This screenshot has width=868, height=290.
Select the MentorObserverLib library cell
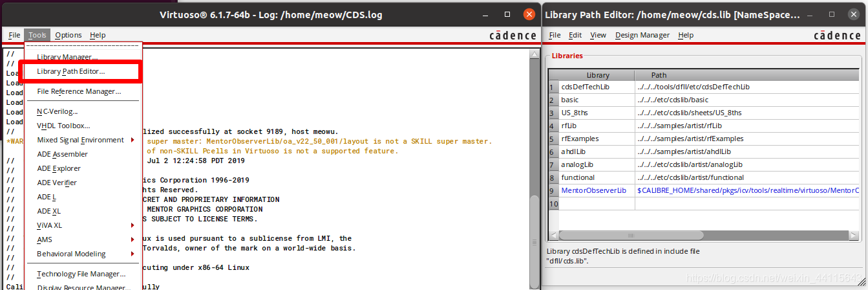pyautogui.click(x=597, y=190)
